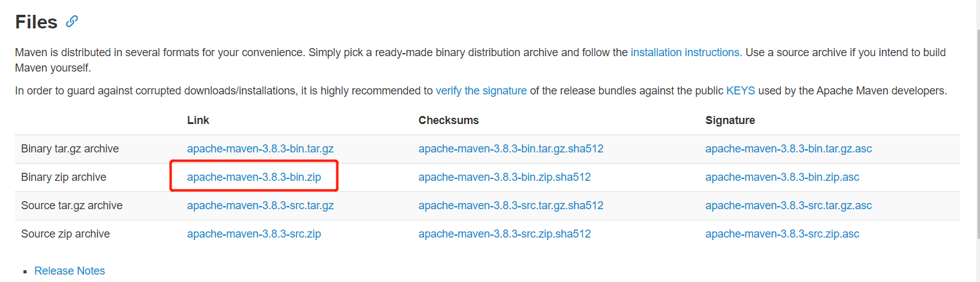The width and height of the screenshot is (980, 282).
Task: Click the Binary zip archive row label
Action: pos(64,177)
